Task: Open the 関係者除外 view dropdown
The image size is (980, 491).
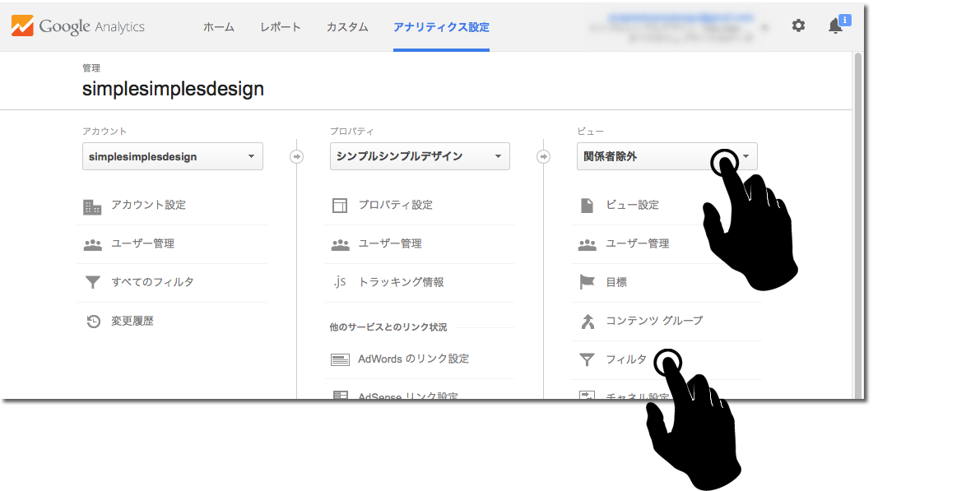Action: click(x=666, y=156)
